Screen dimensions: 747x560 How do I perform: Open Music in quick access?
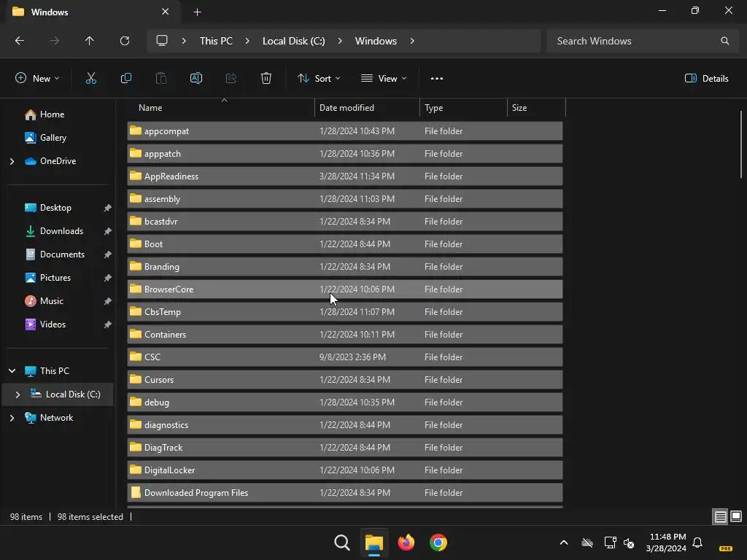52,301
